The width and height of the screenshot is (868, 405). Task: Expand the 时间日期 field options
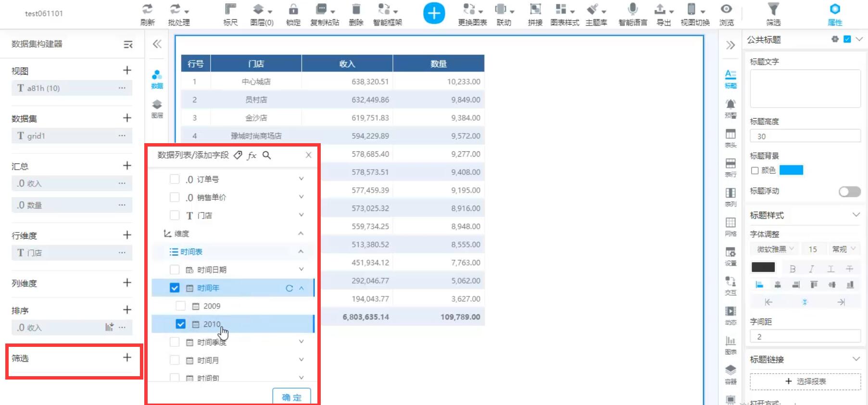point(301,270)
